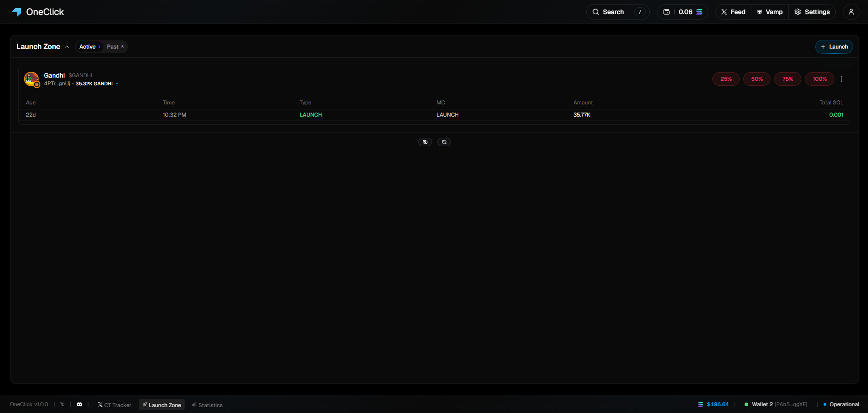
Task: Click the Launch button
Action: (x=834, y=47)
